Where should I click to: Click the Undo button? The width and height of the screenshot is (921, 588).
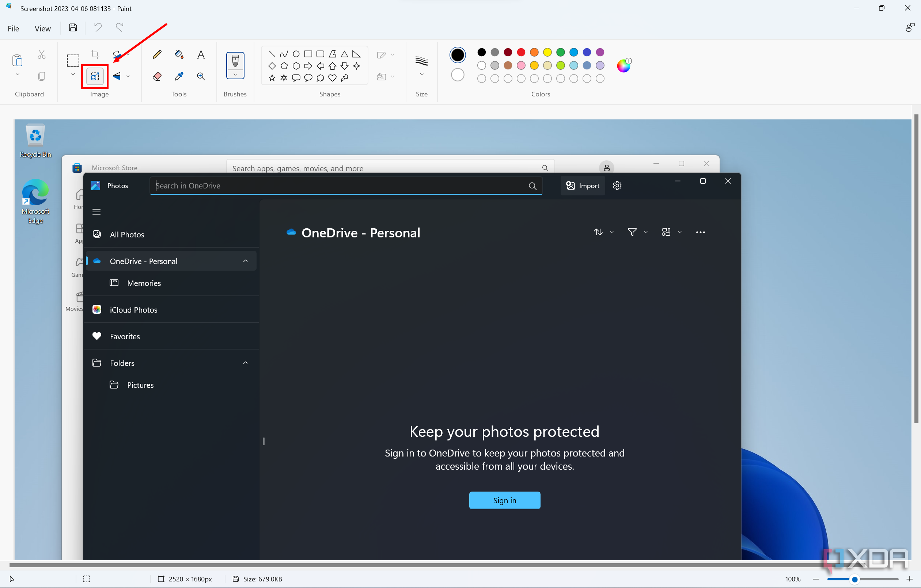pyautogui.click(x=97, y=27)
